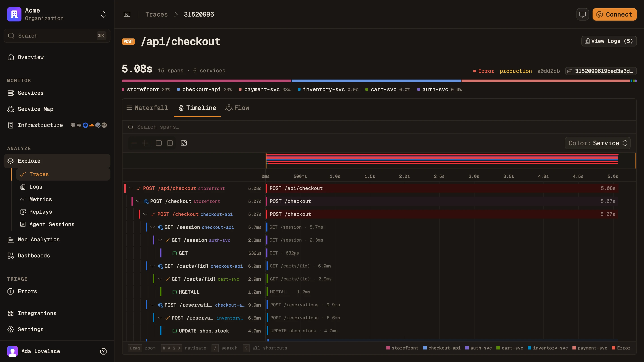Collapse the sidebar panel icon
644x362 pixels.
127,14
